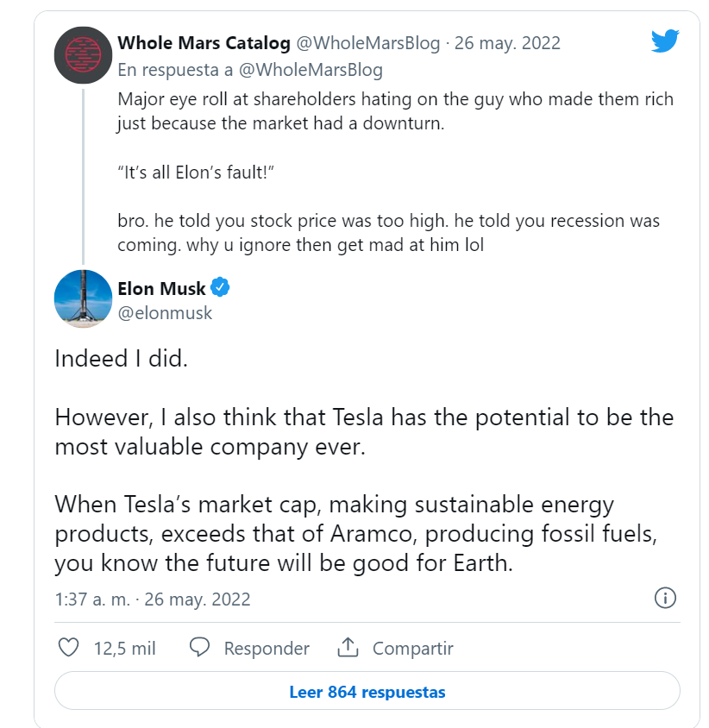709x728 pixels.
Task: Click the "Compartir" share label
Action: click(412, 649)
